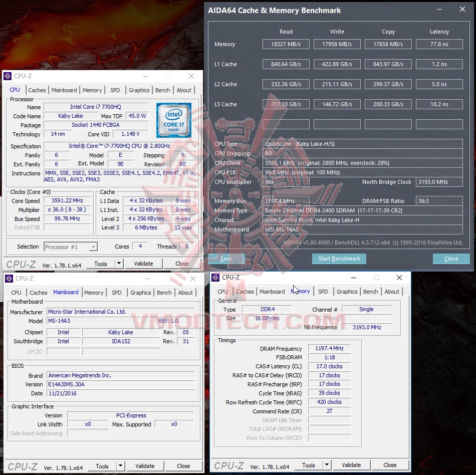The image size is (476, 475).
Task: Click Memory Latency result 77.8 ns
Action: point(439,44)
